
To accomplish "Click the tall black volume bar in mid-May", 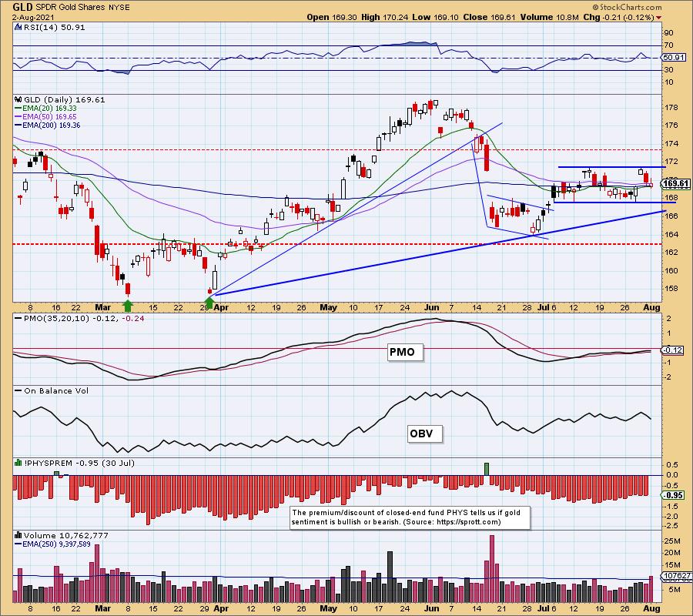I will click(390, 577).
